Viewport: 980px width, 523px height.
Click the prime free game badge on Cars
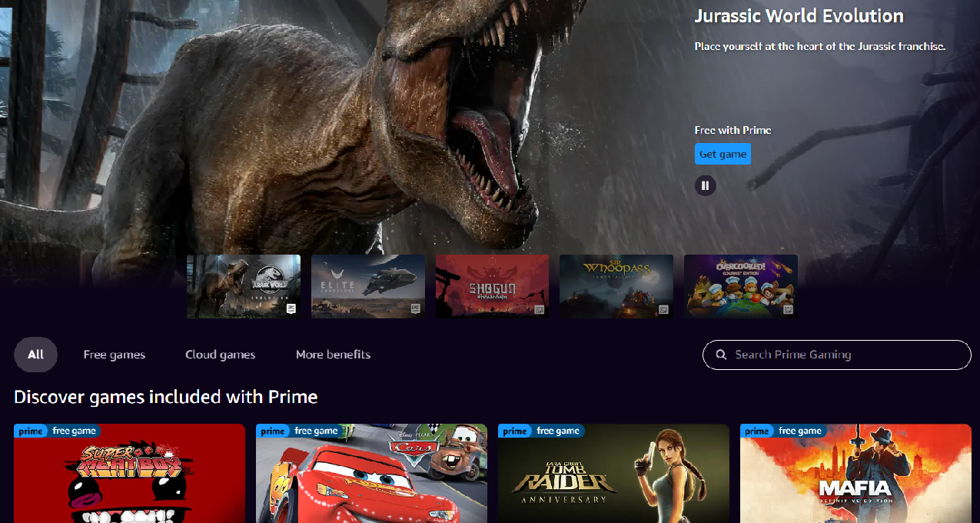300,431
